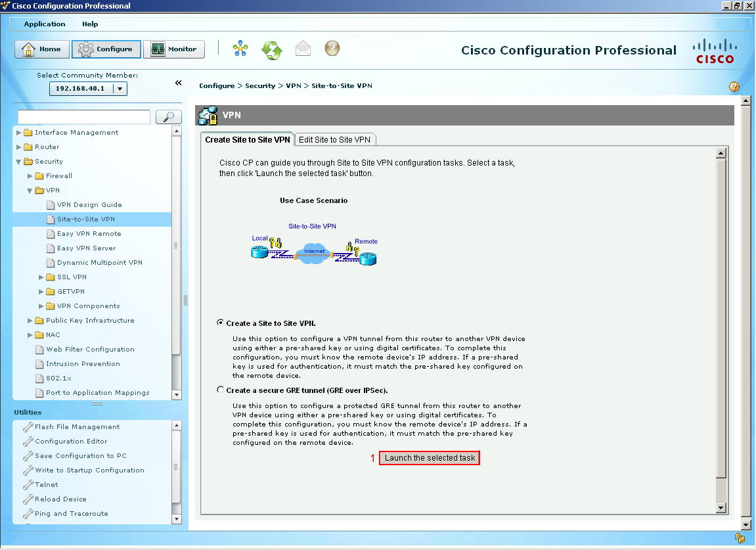Expand Firewall folder

30,176
